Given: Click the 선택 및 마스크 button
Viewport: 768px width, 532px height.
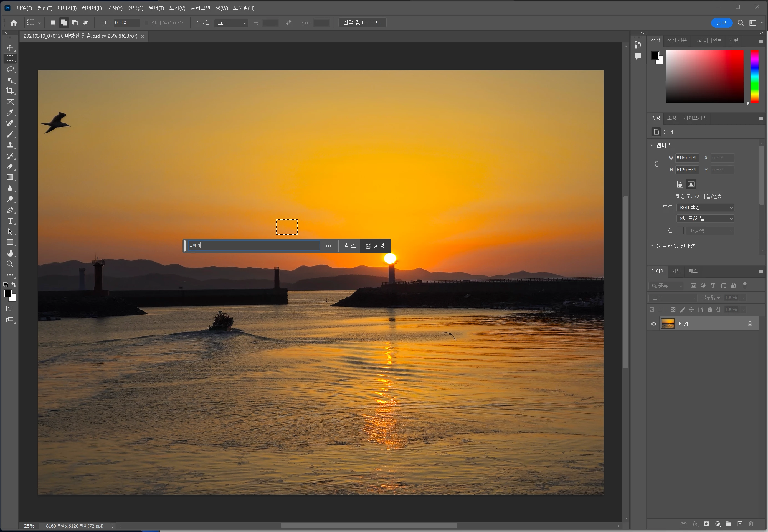Looking at the screenshot, I should (362, 22).
